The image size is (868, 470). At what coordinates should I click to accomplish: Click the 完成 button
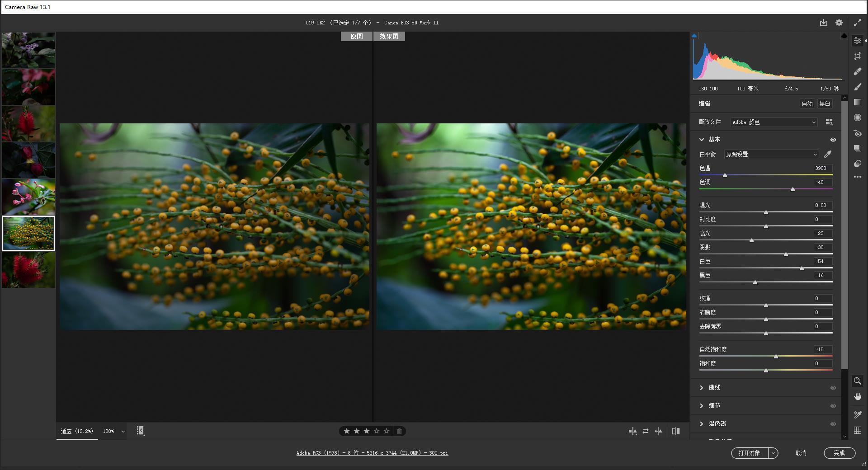point(839,453)
